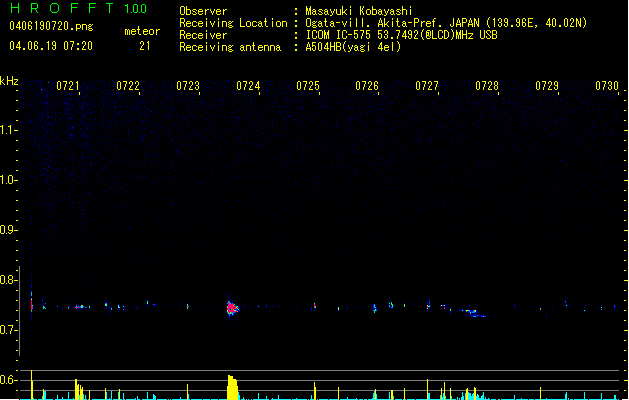Click the 0.9 kHz frequency label
This screenshot has height=400, width=629.
(8, 230)
